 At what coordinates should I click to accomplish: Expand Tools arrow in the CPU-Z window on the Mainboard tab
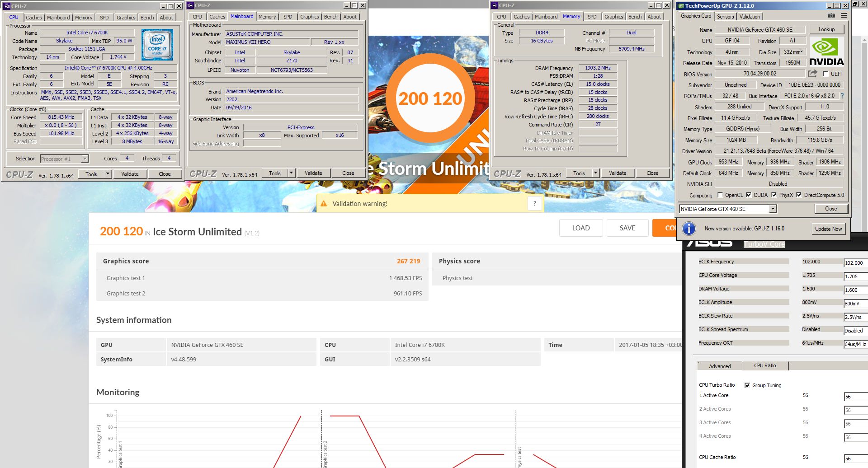(291, 173)
